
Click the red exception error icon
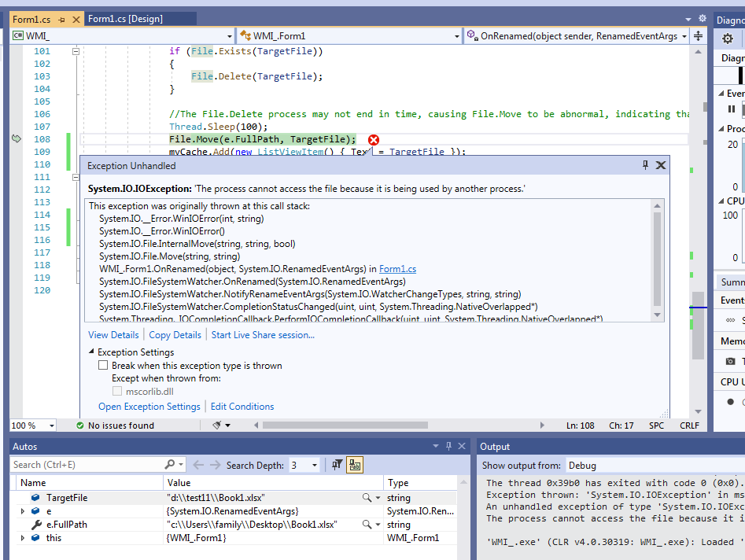coord(374,140)
